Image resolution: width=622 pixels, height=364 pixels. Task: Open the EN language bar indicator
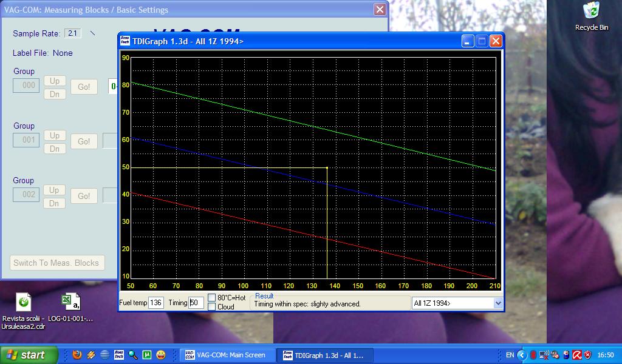[510, 355]
